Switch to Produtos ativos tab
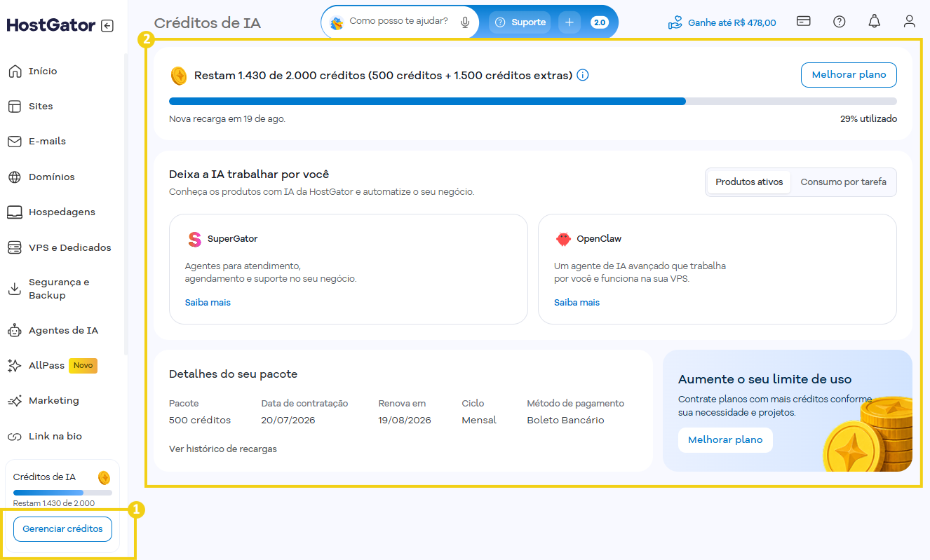 point(749,182)
